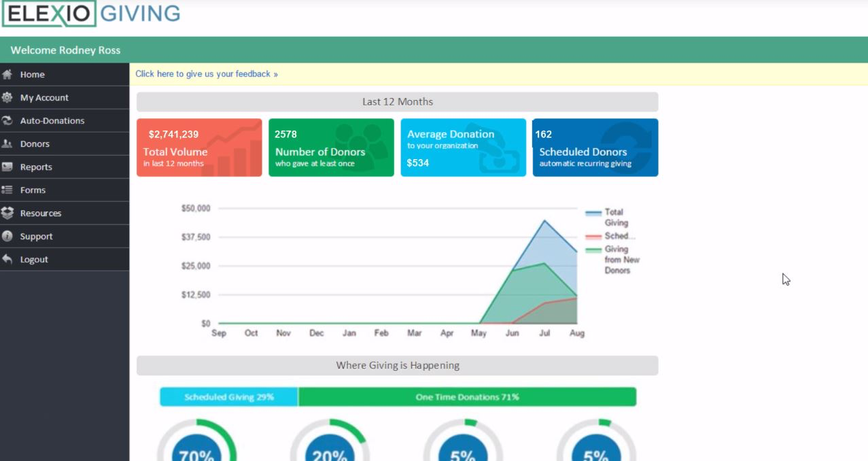The height and width of the screenshot is (461, 868).
Task: Click the Number of Donors card
Action: tap(331, 147)
